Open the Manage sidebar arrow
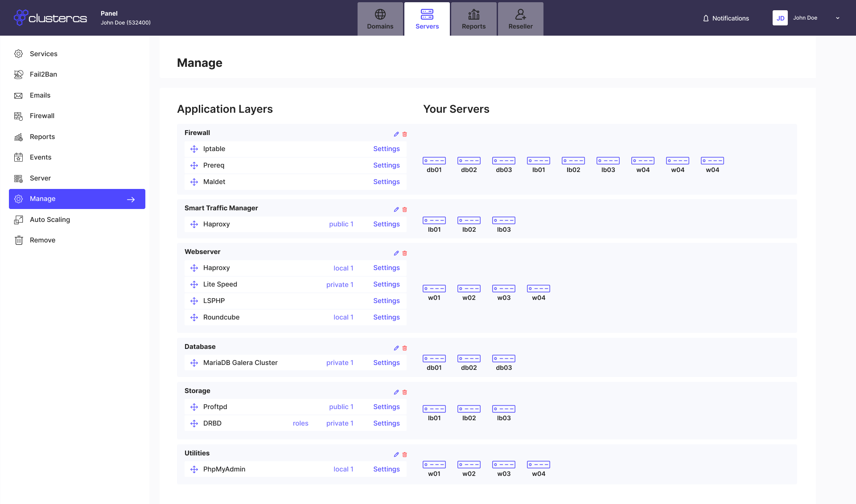The image size is (856, 504). (131, 199)
